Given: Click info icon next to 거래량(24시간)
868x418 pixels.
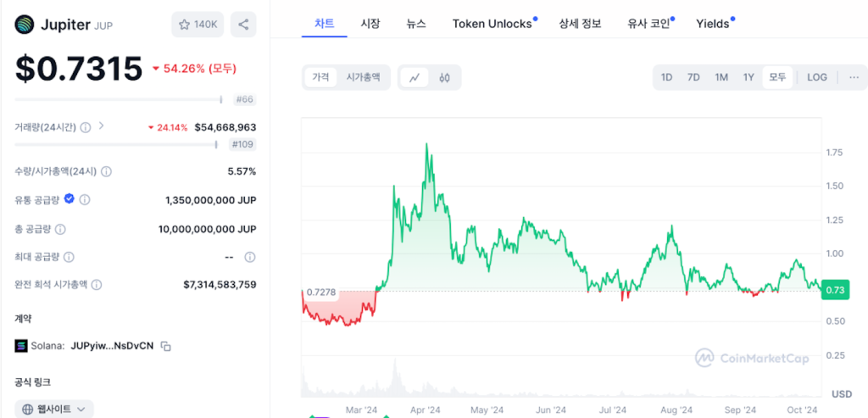Looking at the screenshot, I should click(86, 127).
